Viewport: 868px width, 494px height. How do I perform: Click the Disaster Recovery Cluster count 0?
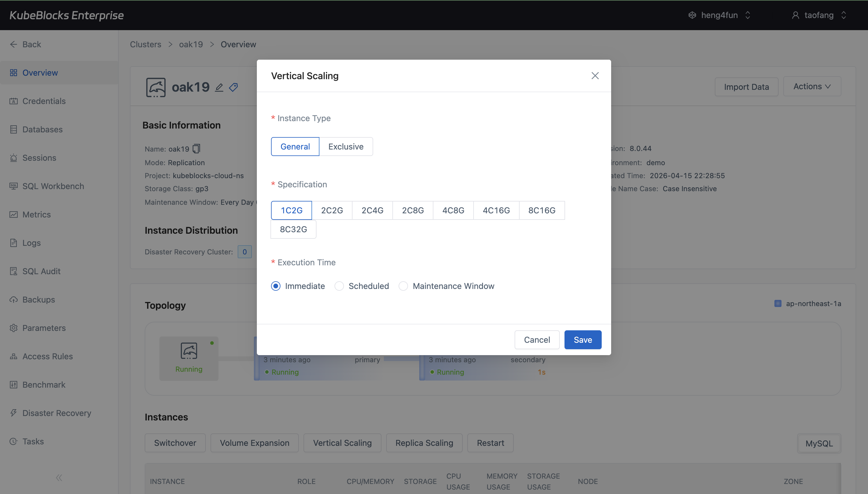point(244,252)
